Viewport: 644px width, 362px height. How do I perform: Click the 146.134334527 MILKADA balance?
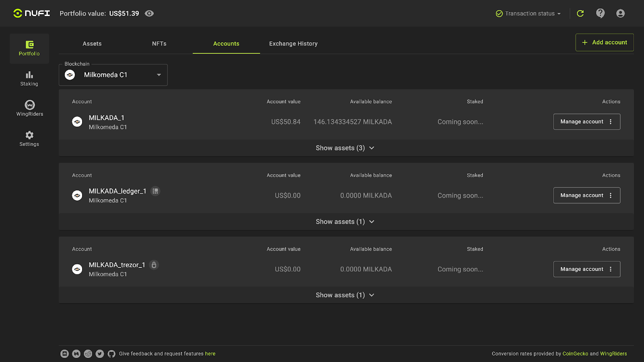click(x=353, y=122)
